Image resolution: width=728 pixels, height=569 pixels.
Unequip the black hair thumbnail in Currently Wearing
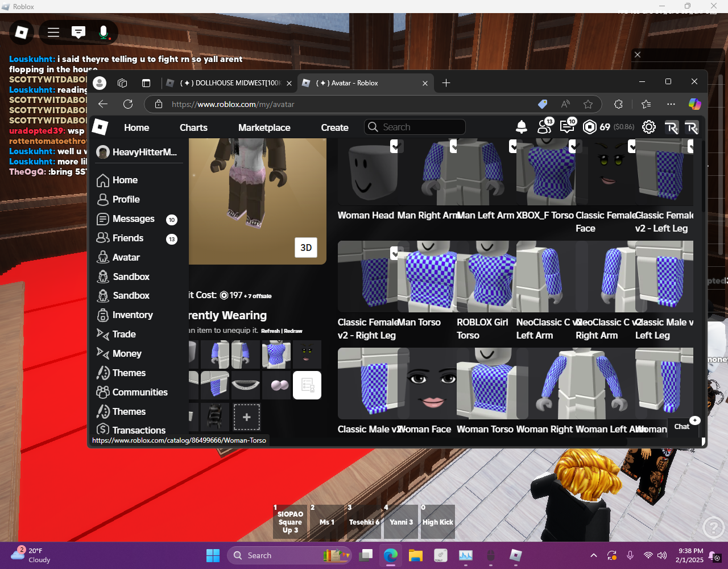(x=215, y=417)
